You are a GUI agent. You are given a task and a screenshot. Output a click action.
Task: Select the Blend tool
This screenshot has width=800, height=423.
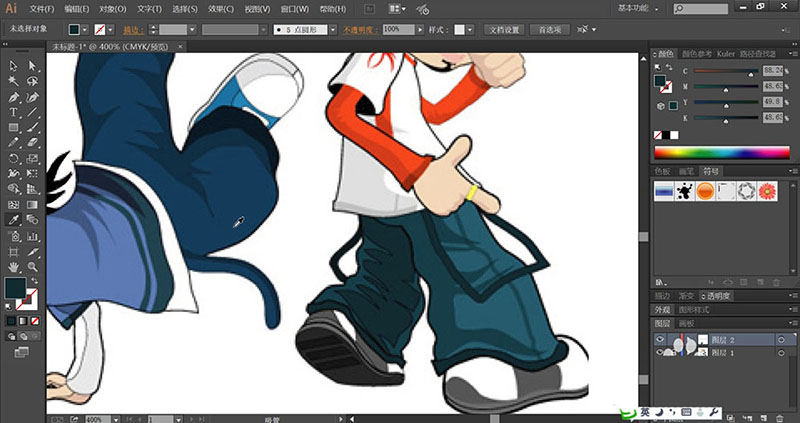click(32, 220)
